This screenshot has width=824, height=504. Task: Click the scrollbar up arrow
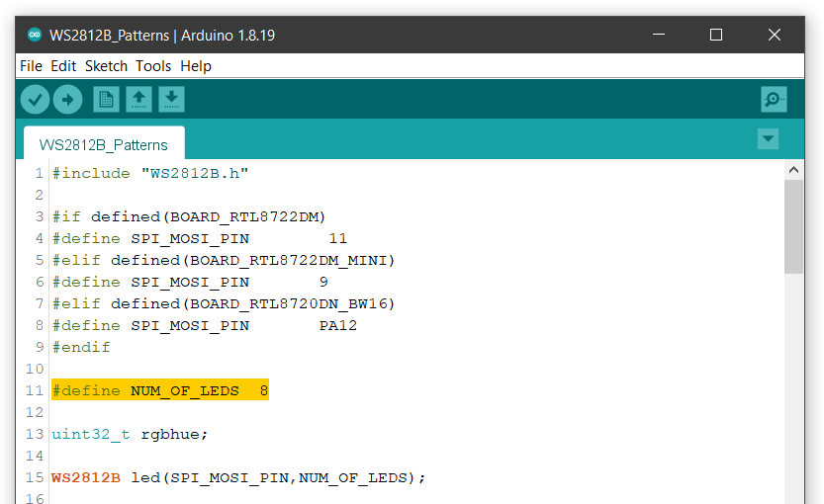point(793,170)
